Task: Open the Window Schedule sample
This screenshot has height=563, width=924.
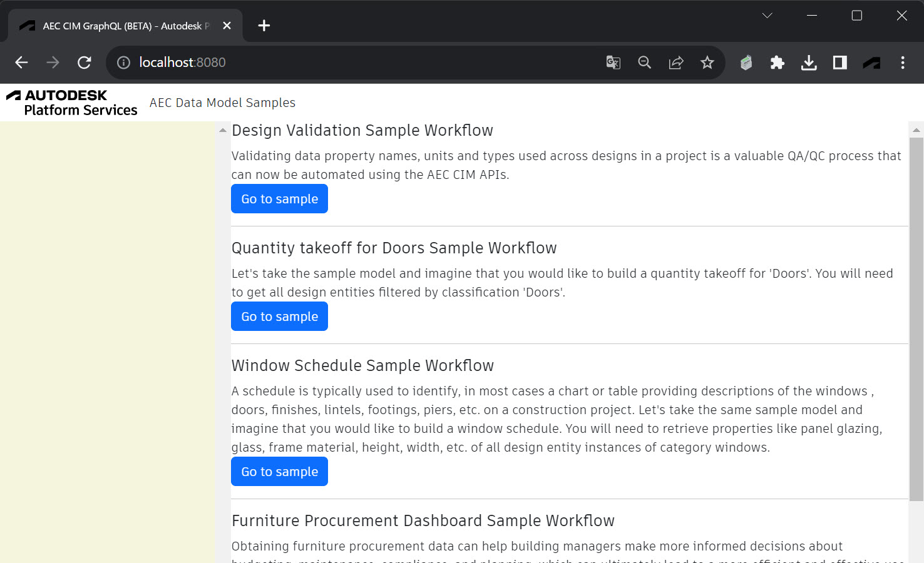Action: tap(279, 471)
